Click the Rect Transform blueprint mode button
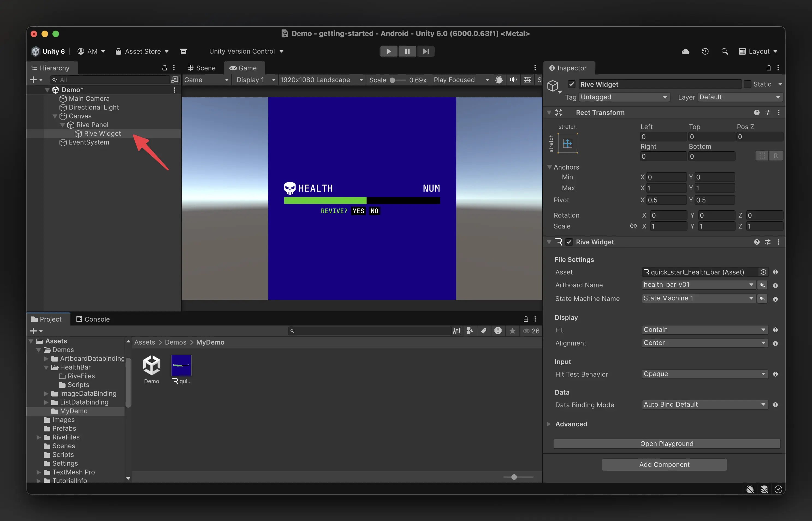The height and width of the screenshot is (521, 812). 762,156
